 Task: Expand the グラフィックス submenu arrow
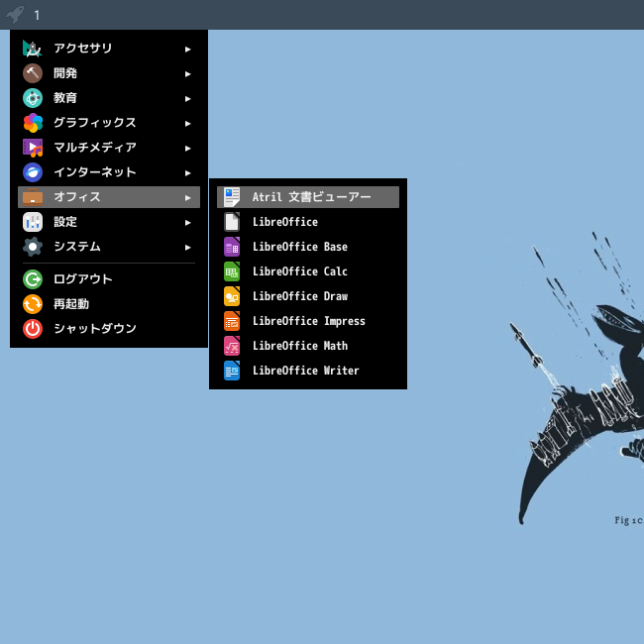pos(187,123)
